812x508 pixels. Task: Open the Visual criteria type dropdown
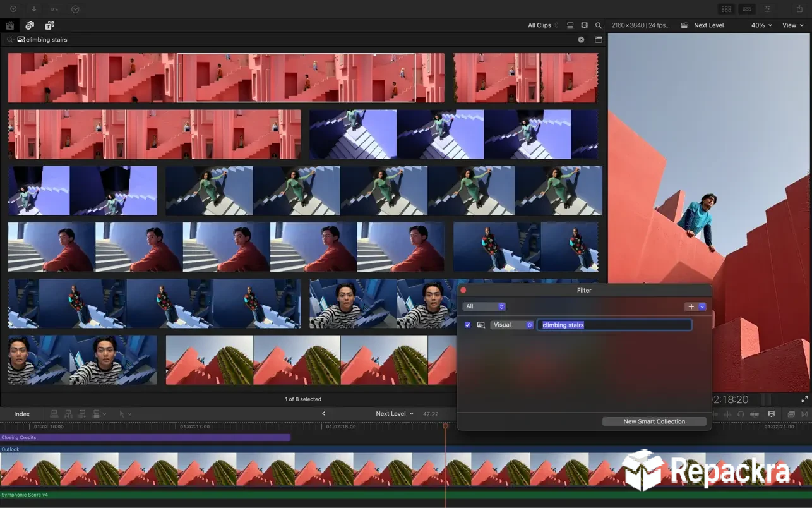coord(512,325)
